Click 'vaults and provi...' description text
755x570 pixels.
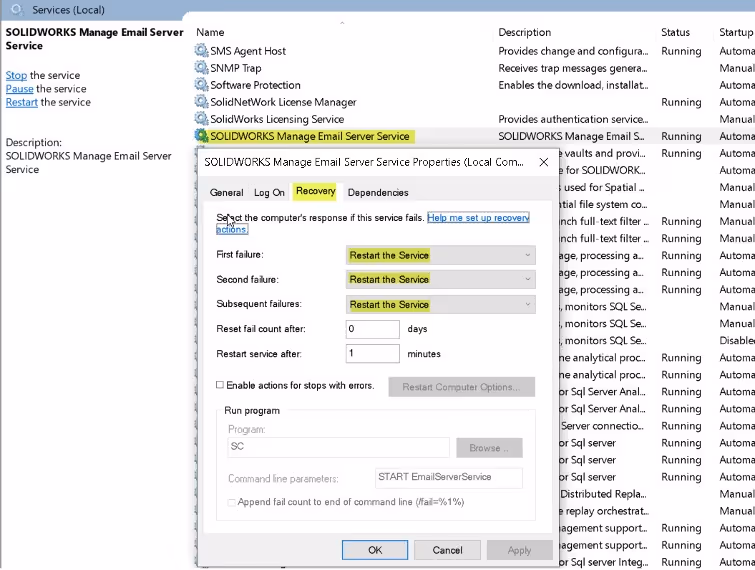[605, 153]
